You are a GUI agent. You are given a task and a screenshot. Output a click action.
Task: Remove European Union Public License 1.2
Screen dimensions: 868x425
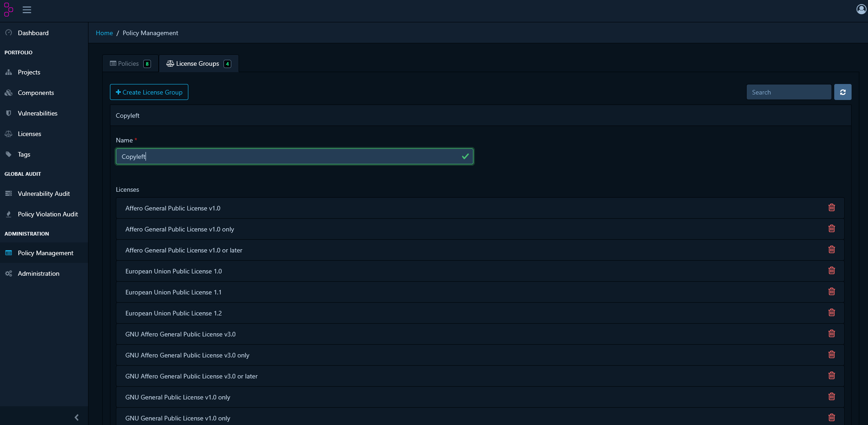click(x=832, y=313)
